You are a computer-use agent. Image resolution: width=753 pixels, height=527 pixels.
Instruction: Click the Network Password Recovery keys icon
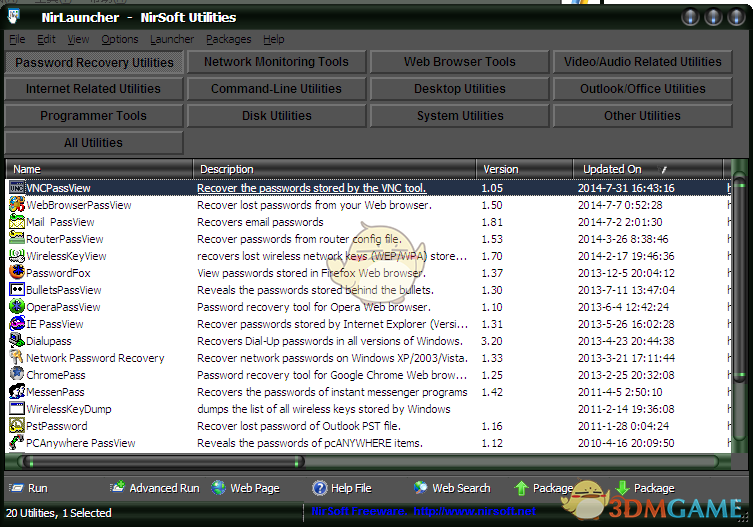17,358
